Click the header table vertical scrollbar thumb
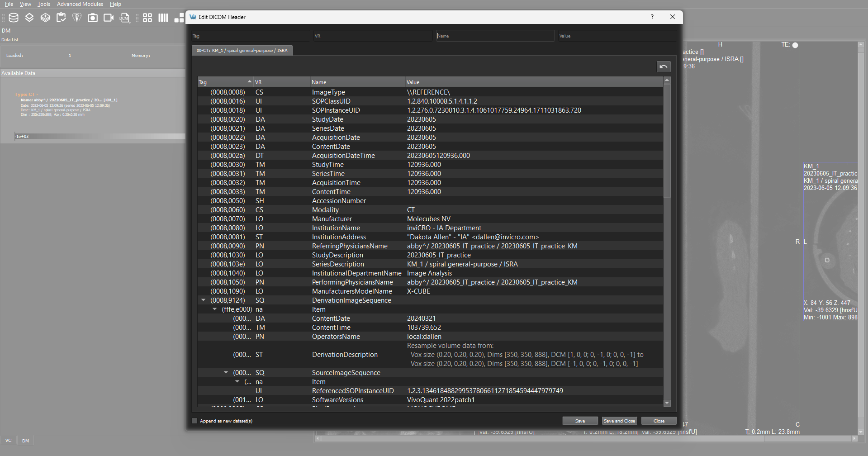The width and height of the screenshot is (868, 456). point(667,140)
